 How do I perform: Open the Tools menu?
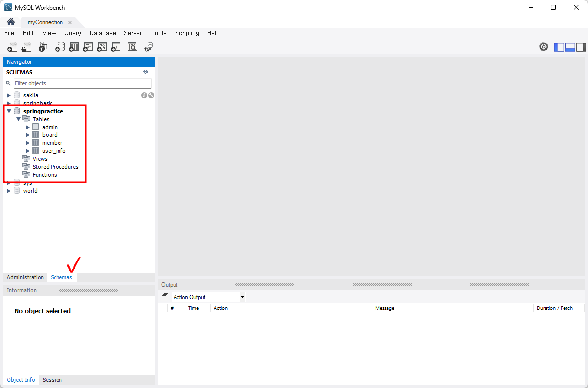(159, 33)
